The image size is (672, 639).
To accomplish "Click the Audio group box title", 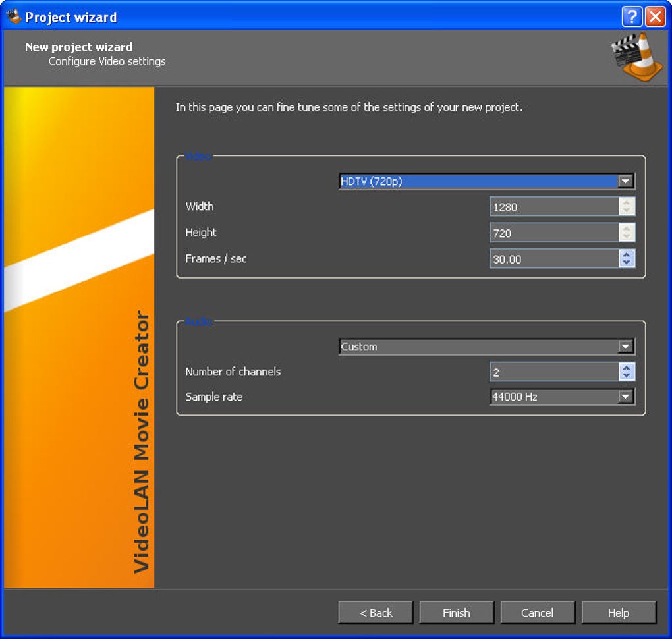I will coord(198,321).
